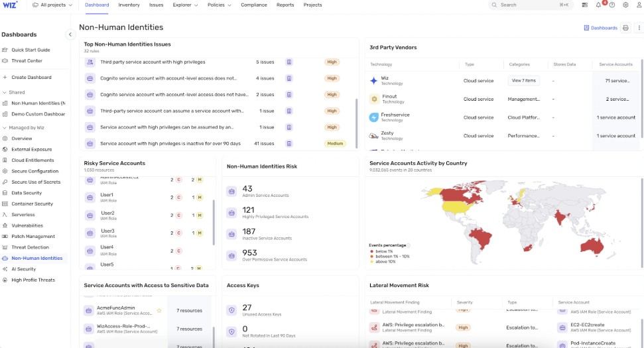This screenshot has height=348, width=644.
Task: Click the User2 IAM Role row
Action: click(147, 215)
